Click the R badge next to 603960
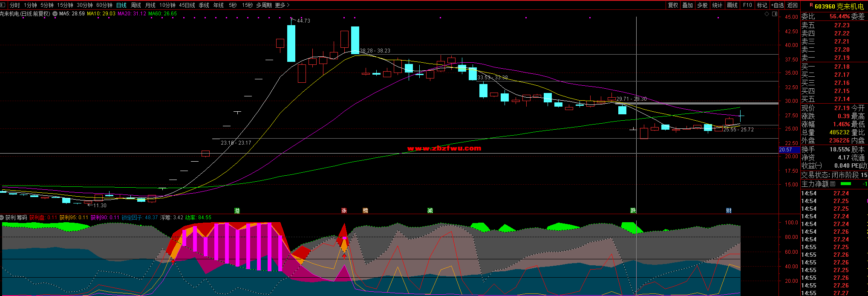The image size is (868, 296). (x=811, y=5)
